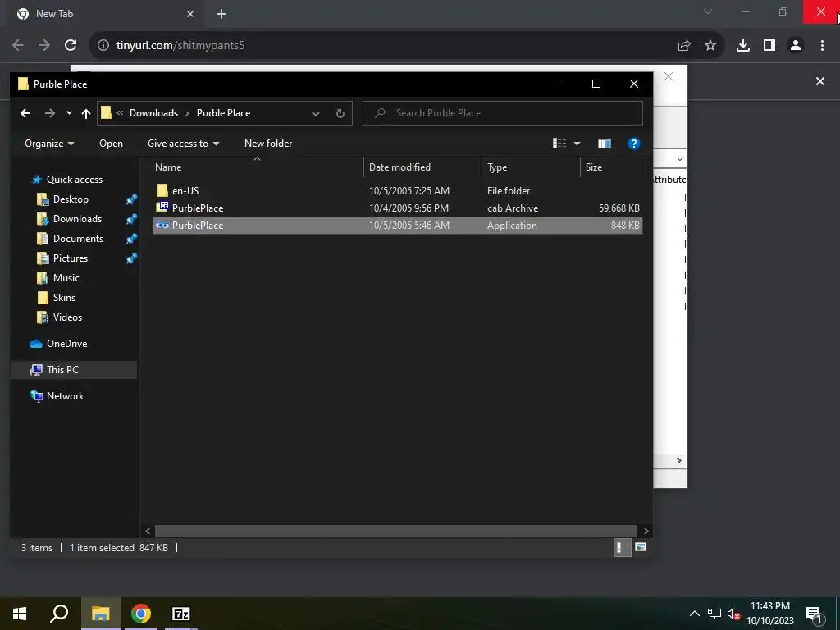Open Pictures in sidebar
The image size is (840, 630).
pyautogui.click(x=71, y=258)
